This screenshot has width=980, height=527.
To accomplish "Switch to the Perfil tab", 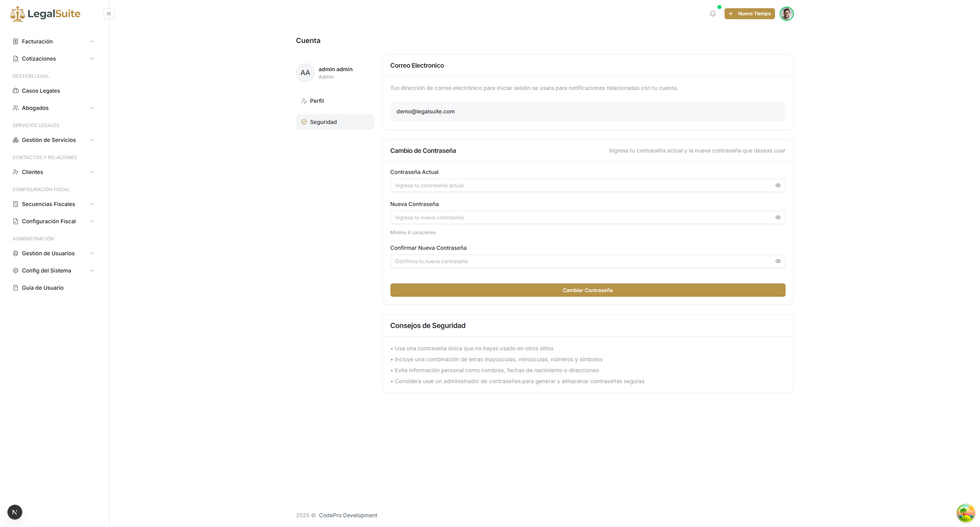I will [x=316, y=101].
